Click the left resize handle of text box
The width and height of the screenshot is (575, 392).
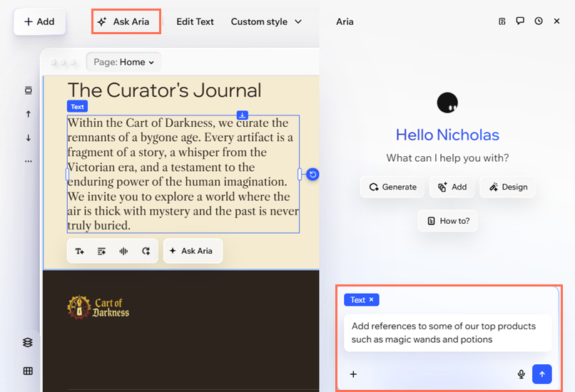(67, 175)
